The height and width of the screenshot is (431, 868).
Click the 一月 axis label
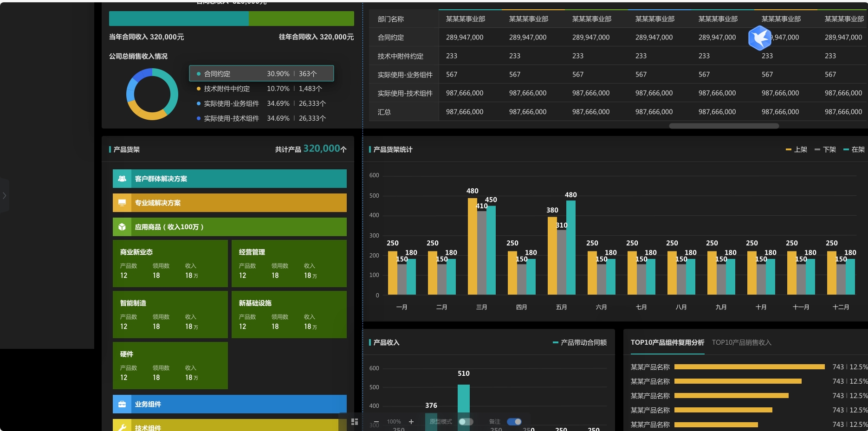click(x=402, y=307)
